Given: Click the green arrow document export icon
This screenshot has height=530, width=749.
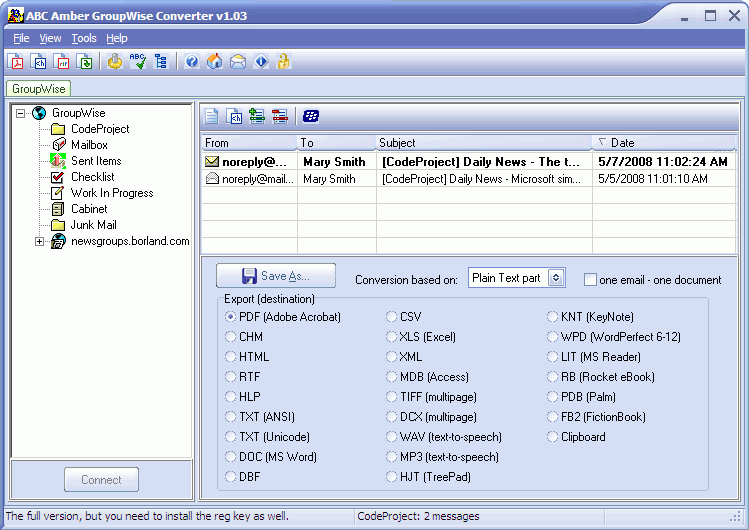Looking at the screenshot, I should pos(85,61).
